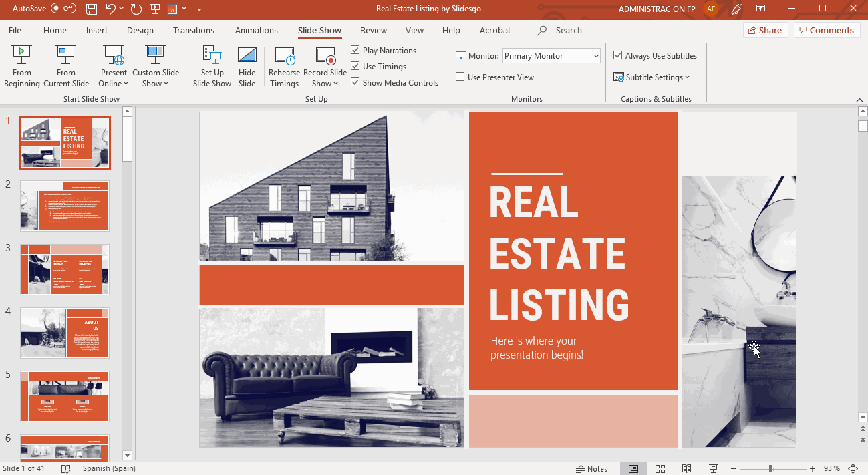Uncheck Play Narrations
The image size is (868, 475).
(x=355, y=51)
